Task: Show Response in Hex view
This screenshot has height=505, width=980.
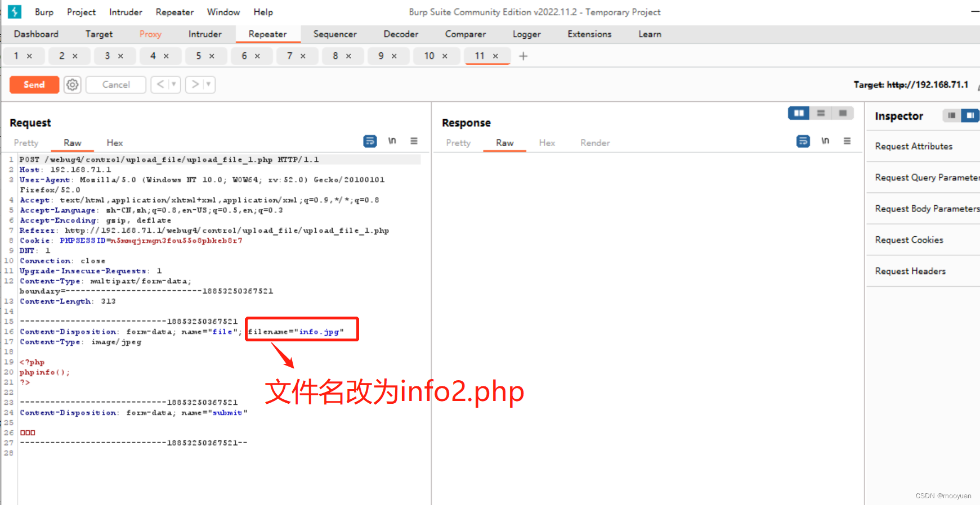Action: 547,143
